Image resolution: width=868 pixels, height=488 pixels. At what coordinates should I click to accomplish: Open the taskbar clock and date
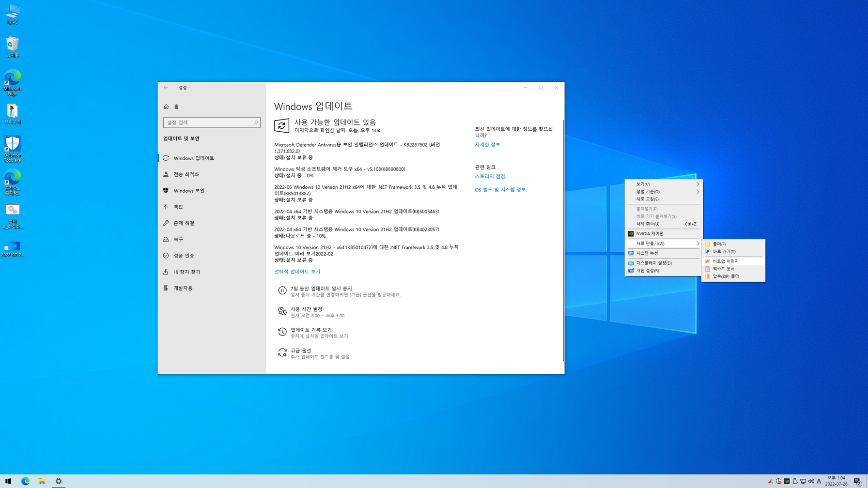click(836, 481)
